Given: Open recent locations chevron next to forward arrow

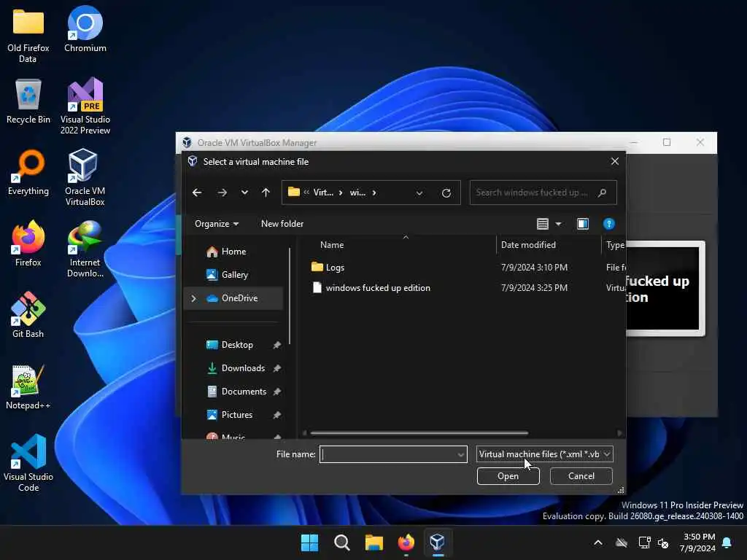Looking at the screenshot, I should point(244,192).
